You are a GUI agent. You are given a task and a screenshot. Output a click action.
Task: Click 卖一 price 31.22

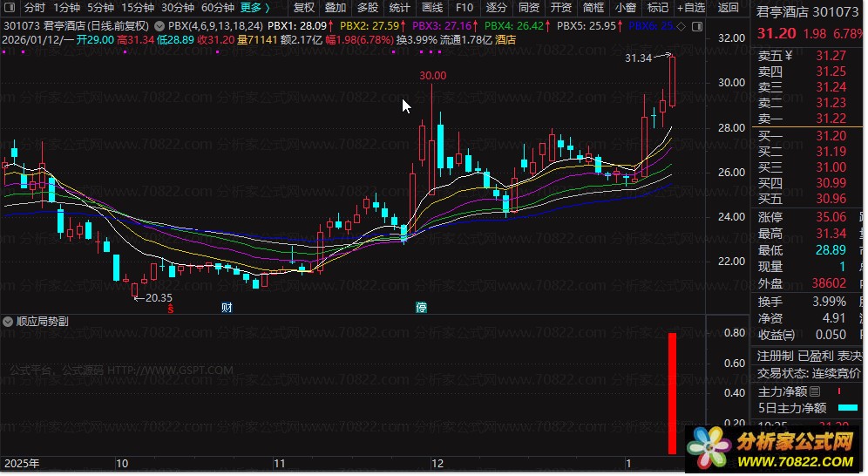click(831, 119)
